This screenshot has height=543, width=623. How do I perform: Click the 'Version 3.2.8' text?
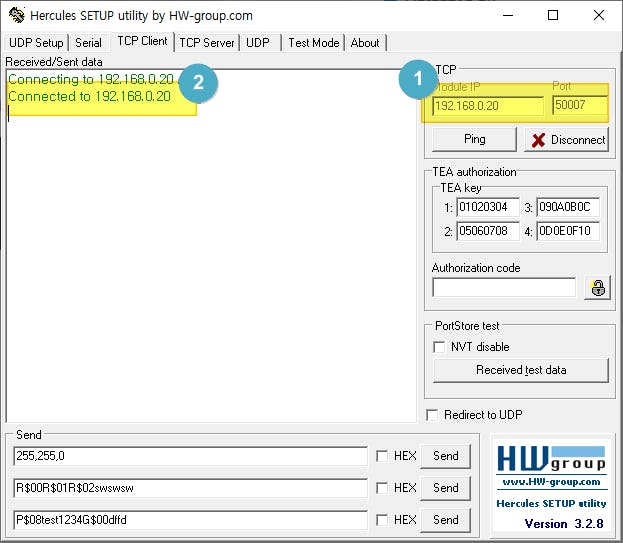click(x=564, y=524)
